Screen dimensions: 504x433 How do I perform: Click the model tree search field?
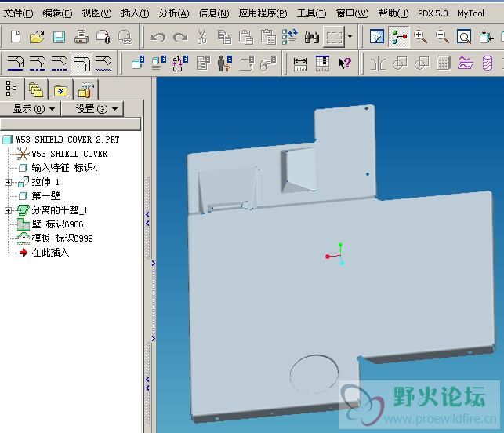[71, 124]
